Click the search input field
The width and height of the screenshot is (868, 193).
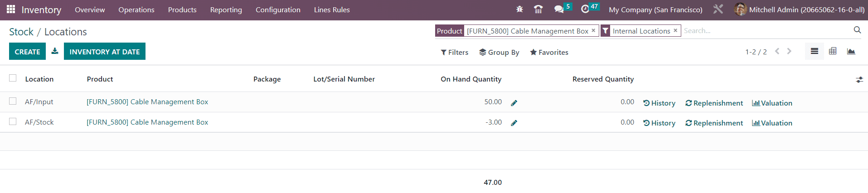click(x=766, y=31)
